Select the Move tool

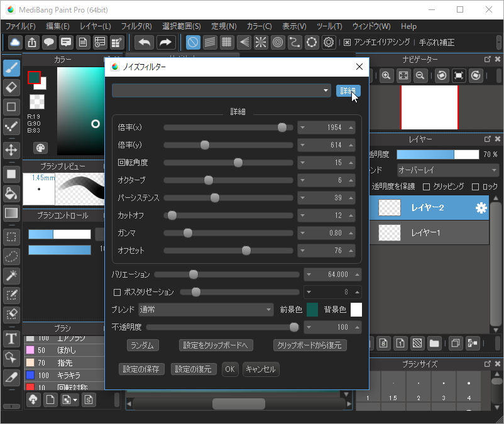coord(11,150)
